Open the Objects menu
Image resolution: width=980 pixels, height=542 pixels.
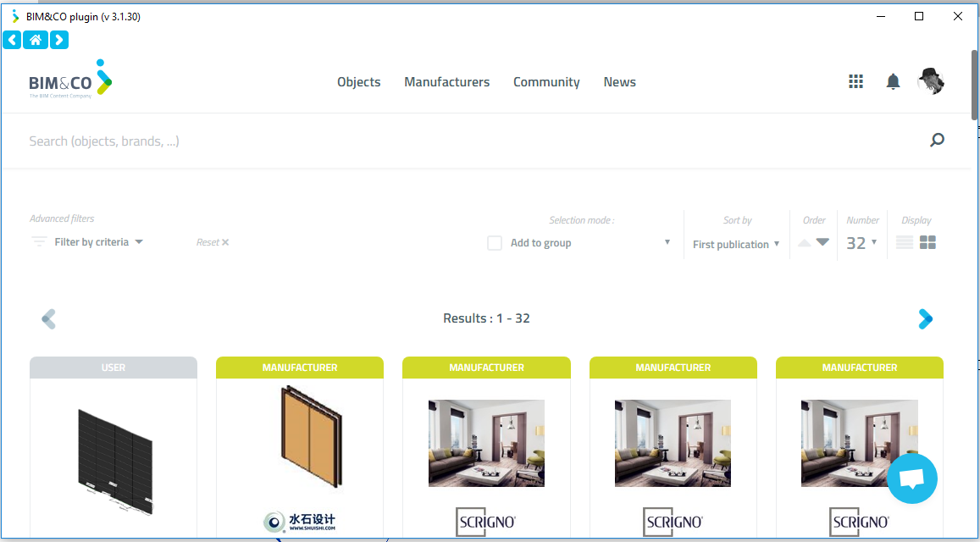[359, 82]
